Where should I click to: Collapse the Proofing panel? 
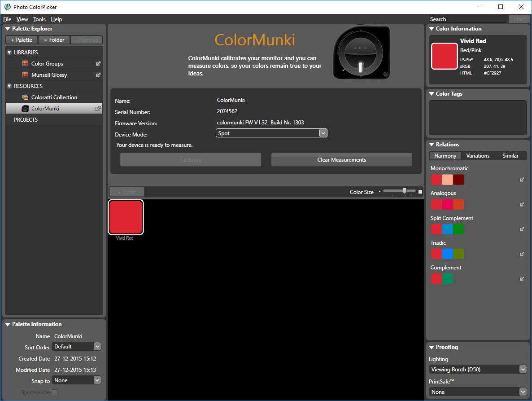[x=432, y=348]
